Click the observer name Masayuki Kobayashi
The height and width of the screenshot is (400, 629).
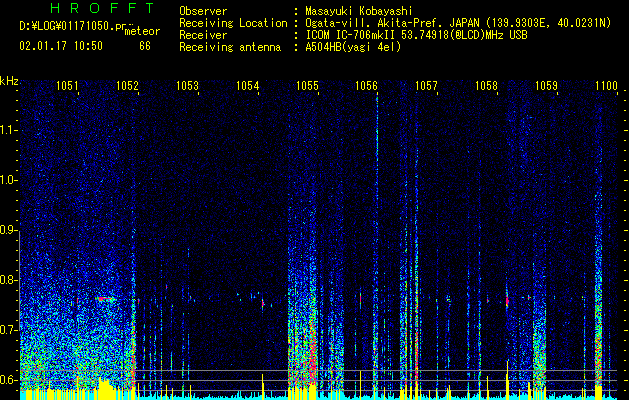tap(359, 11)
